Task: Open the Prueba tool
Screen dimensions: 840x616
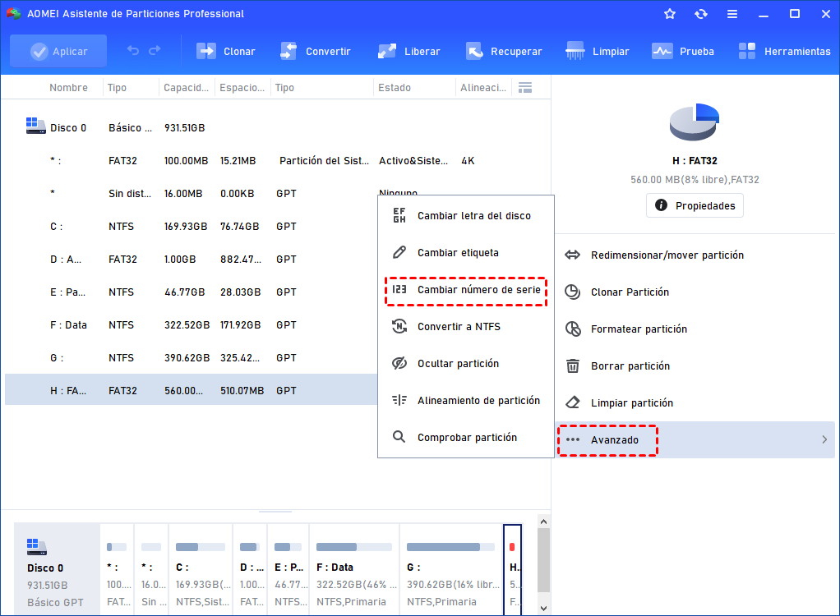Action: pyautogui.click(x=682, y=52)
